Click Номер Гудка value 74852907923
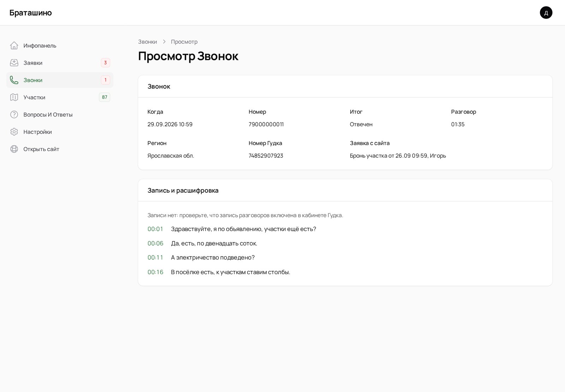 click(266, 156)
